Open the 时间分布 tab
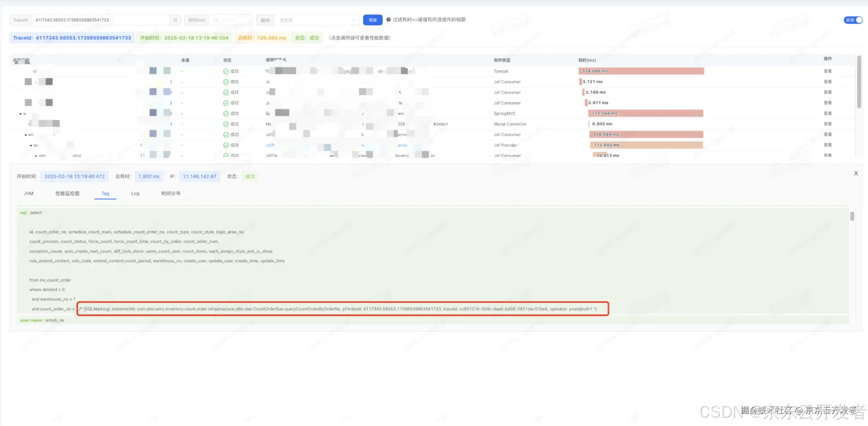Image resolution: width=868 pixels, height=426 pixels. (x=171, y=194)
